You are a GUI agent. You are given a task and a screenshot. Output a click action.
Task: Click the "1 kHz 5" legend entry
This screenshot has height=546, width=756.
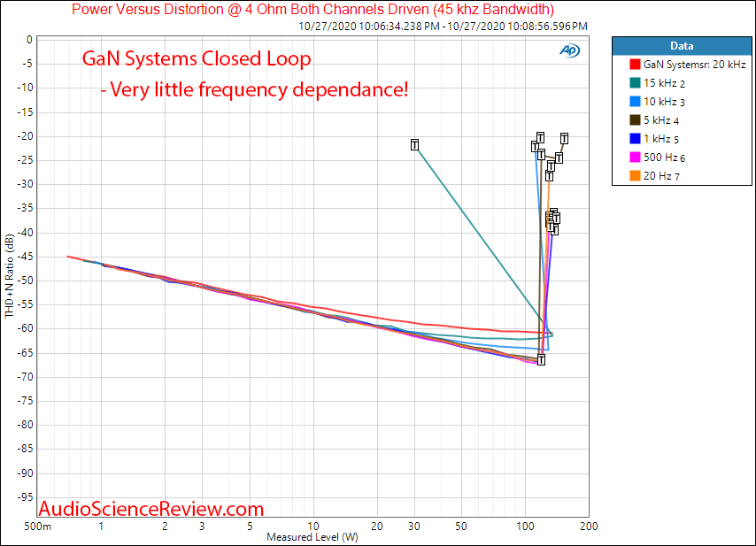pyautogui.click(x=661, y=139)
